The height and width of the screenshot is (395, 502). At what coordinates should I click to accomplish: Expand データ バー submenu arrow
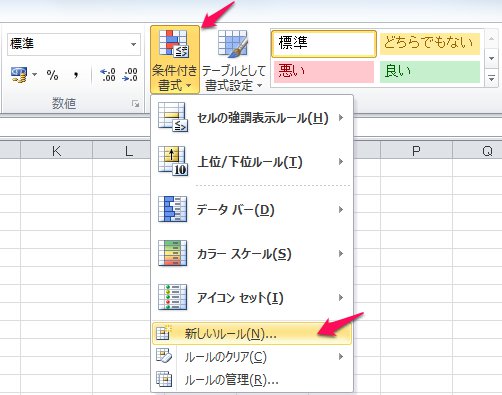point(341,209)
